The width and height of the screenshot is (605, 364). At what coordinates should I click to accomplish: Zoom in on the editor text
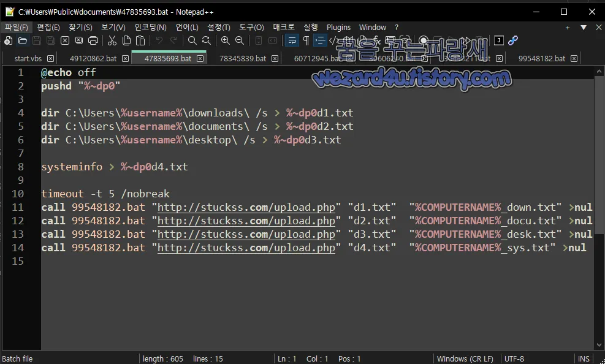click(226, 40)
